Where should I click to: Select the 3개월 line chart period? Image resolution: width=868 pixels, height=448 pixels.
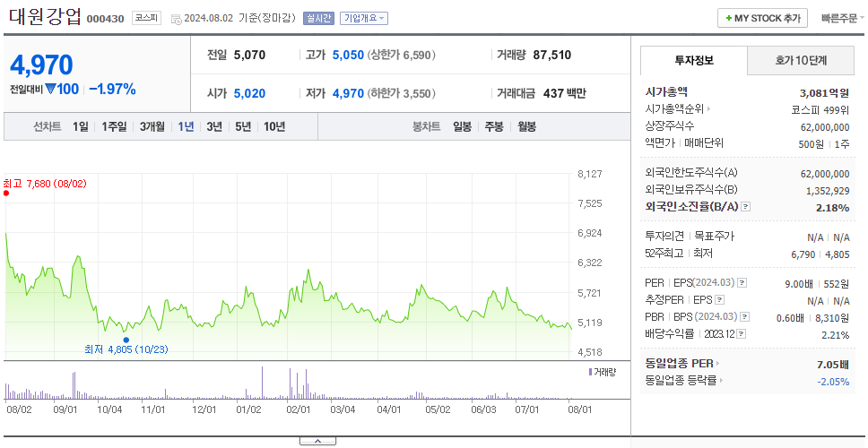coord(152,126)
